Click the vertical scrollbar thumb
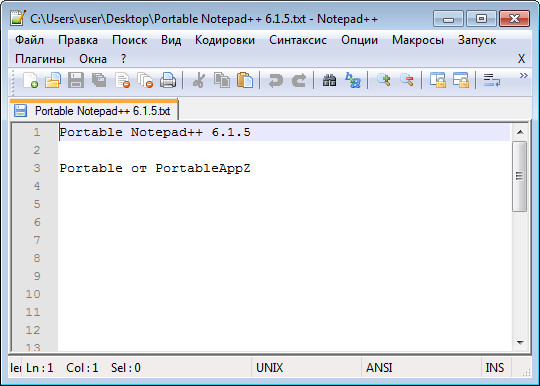 click(520, 176)
